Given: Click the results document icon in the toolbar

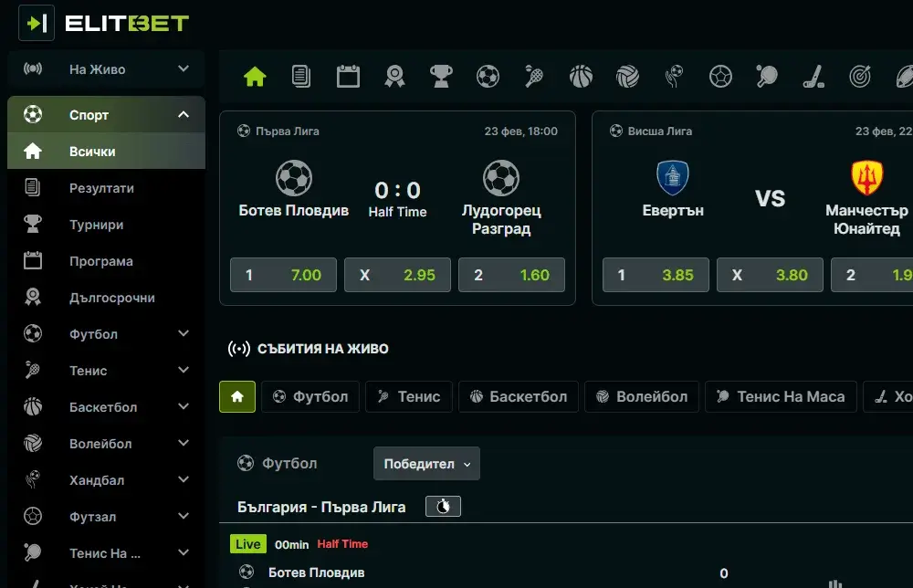Looking at the screenshot, I should (301, 77).
